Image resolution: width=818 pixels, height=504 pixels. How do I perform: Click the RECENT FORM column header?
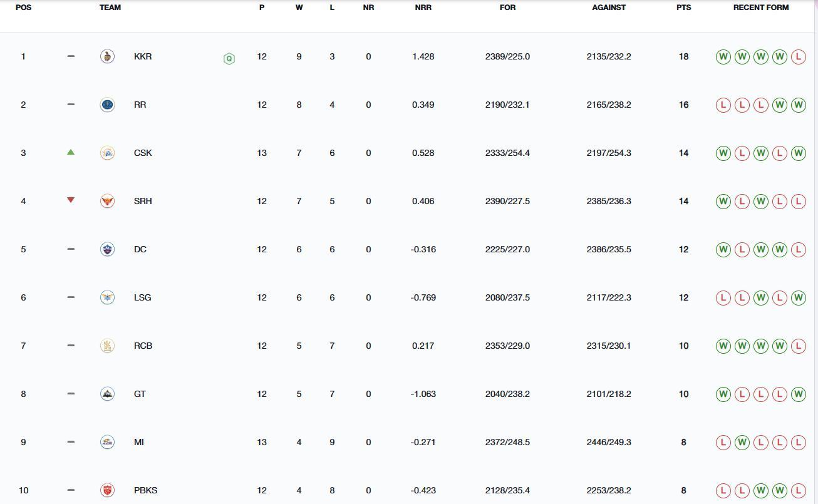(x=761, y=8)
